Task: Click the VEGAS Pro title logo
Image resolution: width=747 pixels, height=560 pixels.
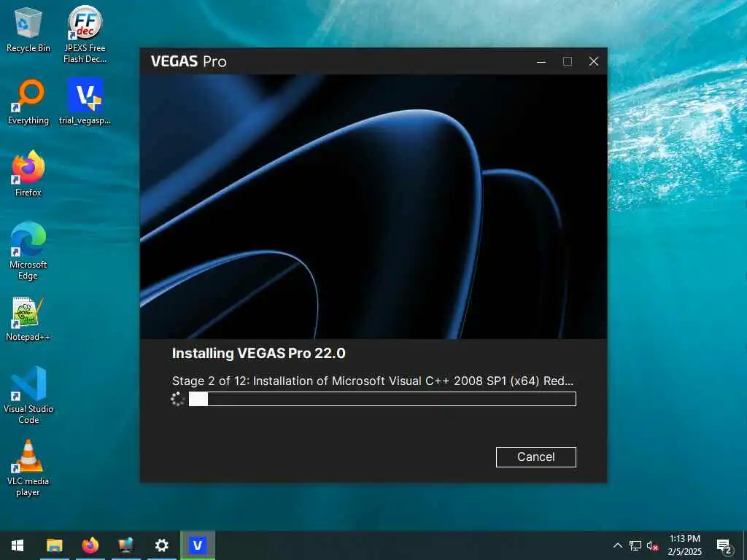Action: 189,61
